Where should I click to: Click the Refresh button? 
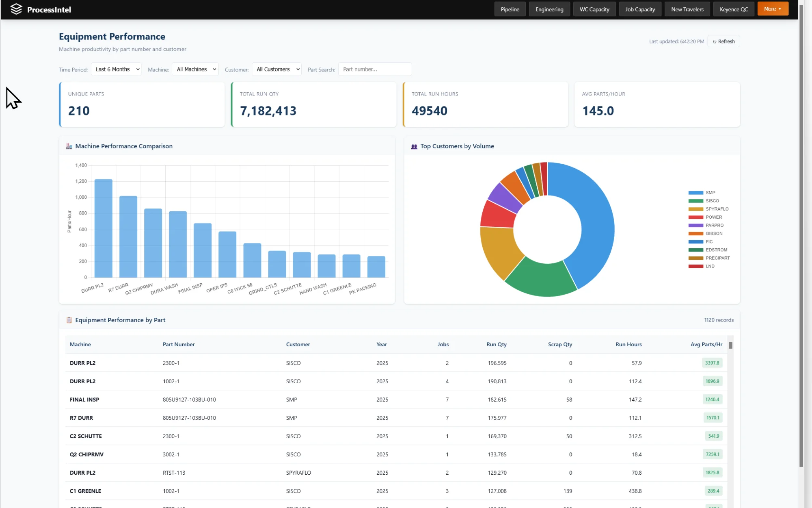pos(723,41)
